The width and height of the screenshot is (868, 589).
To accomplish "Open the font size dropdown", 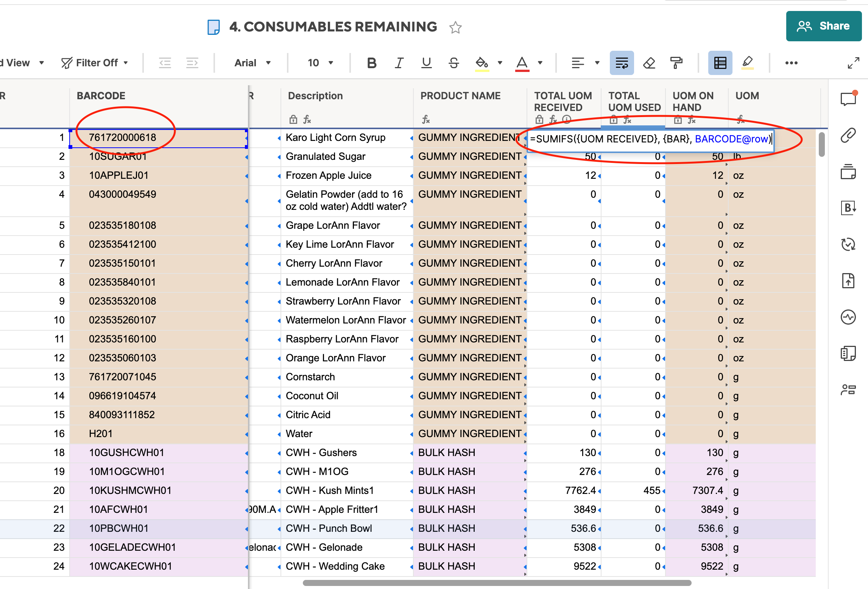I will (x=319, y=63).
